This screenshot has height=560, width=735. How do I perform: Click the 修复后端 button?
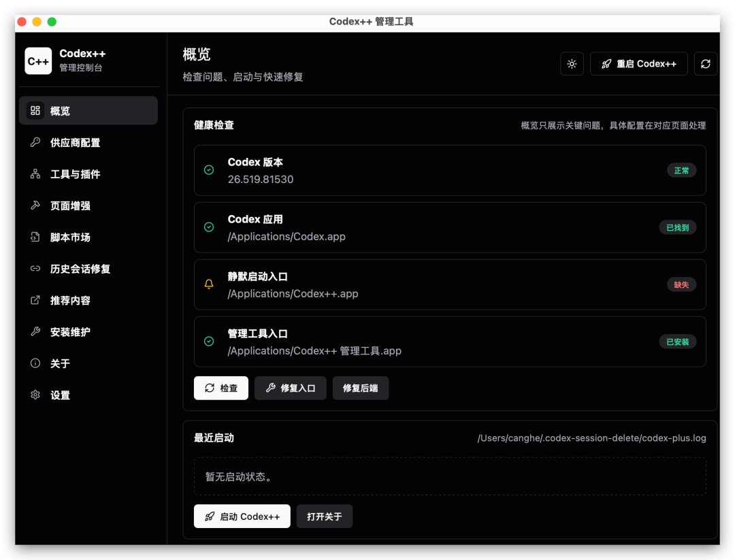click(x=361, y=388)
